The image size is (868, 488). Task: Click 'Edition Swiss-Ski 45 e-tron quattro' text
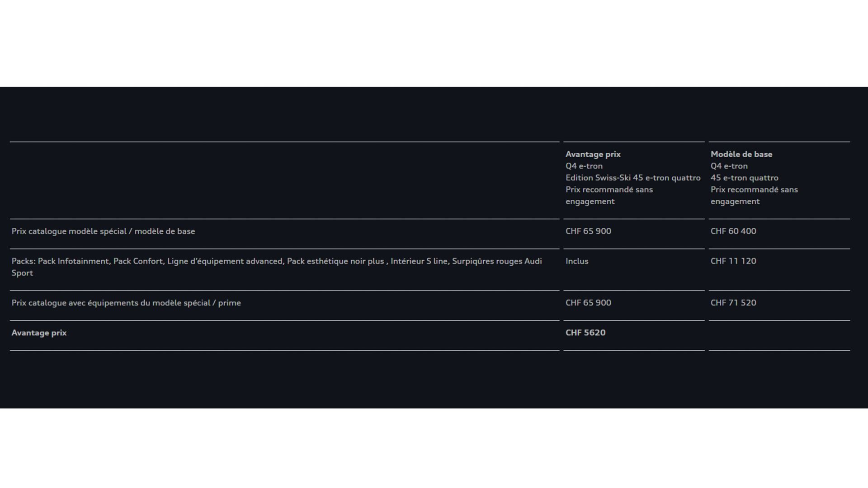[x=632, y=178]
